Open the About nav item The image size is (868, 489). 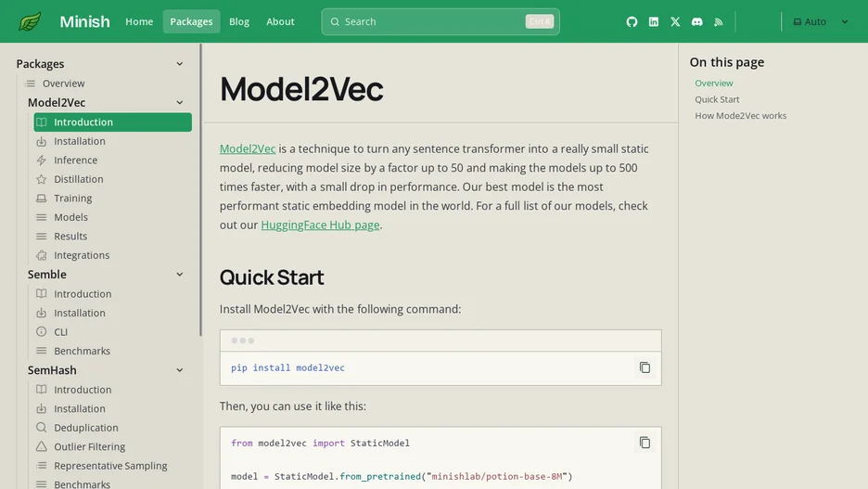click(280, 21)
